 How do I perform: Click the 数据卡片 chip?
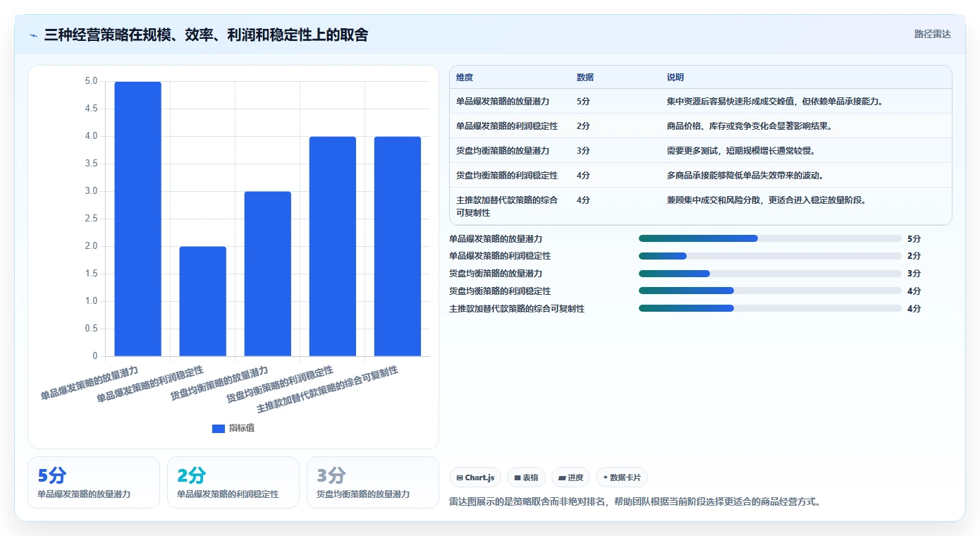(x=622, y=477)
